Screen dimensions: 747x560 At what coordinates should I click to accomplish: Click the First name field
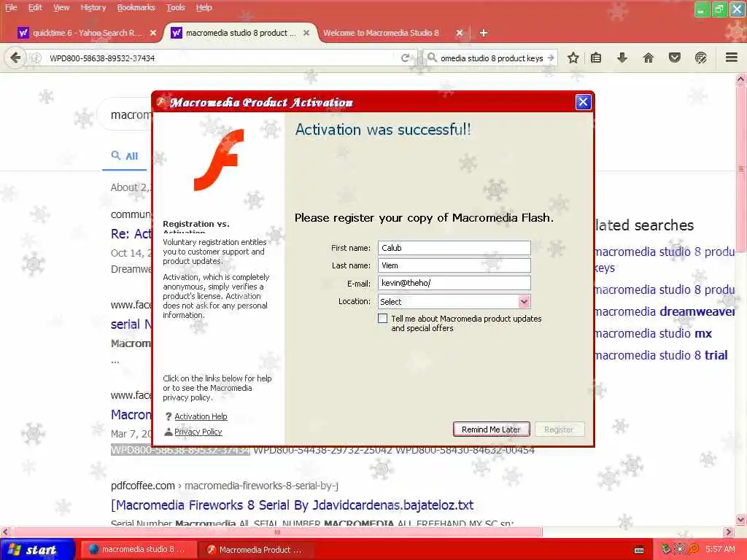click(x=454, y=248)
